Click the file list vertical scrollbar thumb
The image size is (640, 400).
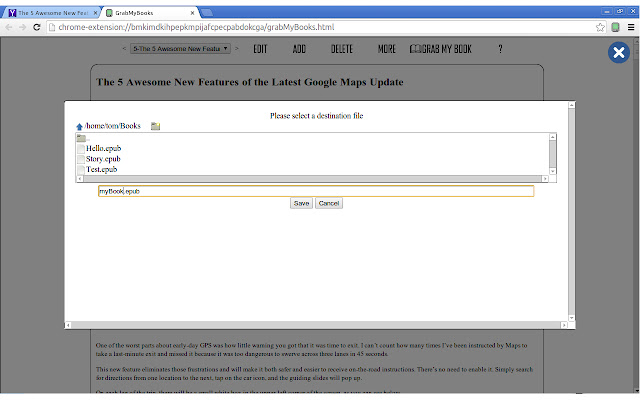553,153
